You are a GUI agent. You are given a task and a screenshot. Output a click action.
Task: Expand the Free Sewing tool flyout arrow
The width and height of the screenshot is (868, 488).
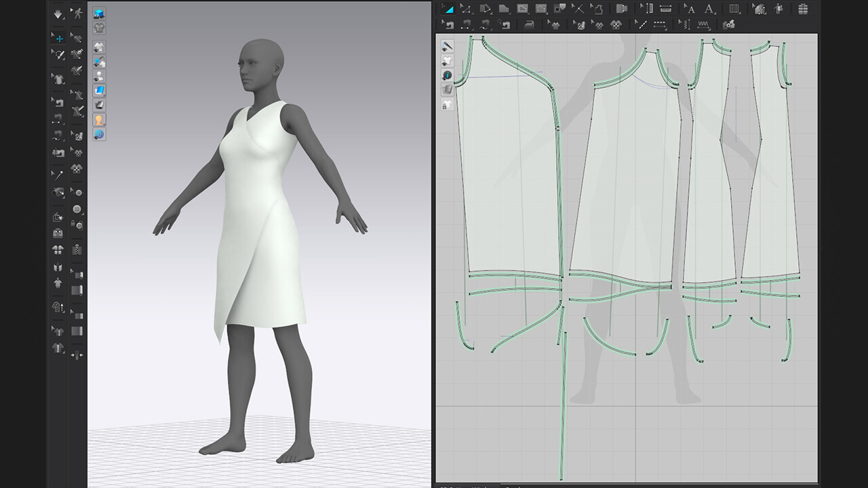pos(491,29)
